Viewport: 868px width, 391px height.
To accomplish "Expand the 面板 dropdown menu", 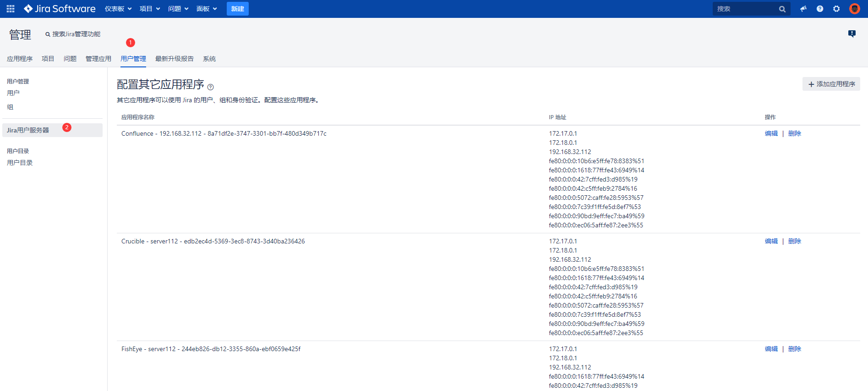I will 207,9.
